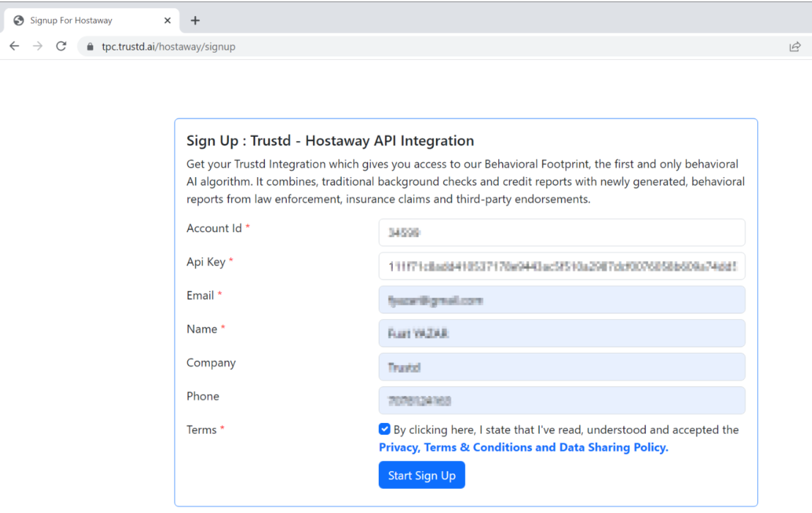Screen dimensions: 812x513
Task: Click into the Api Key field
Action: click(562, 266)
